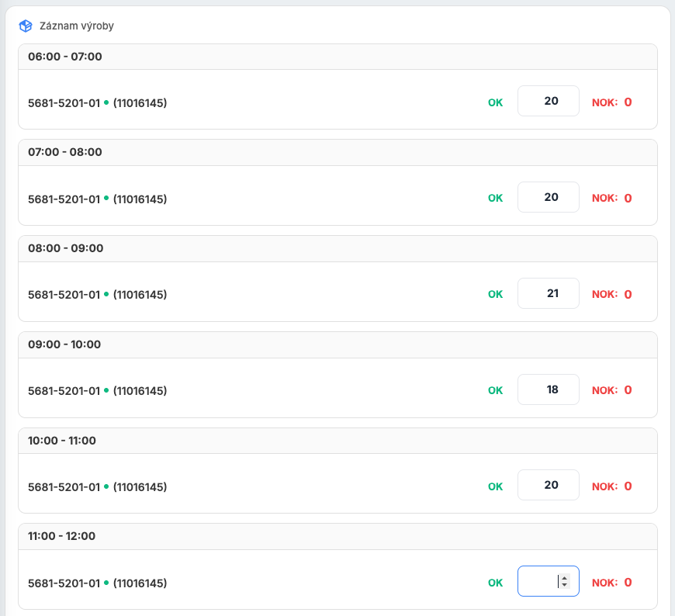675x616 pixels.
Task: Click the Záznam výroby section title
Action: coord(77,26)
